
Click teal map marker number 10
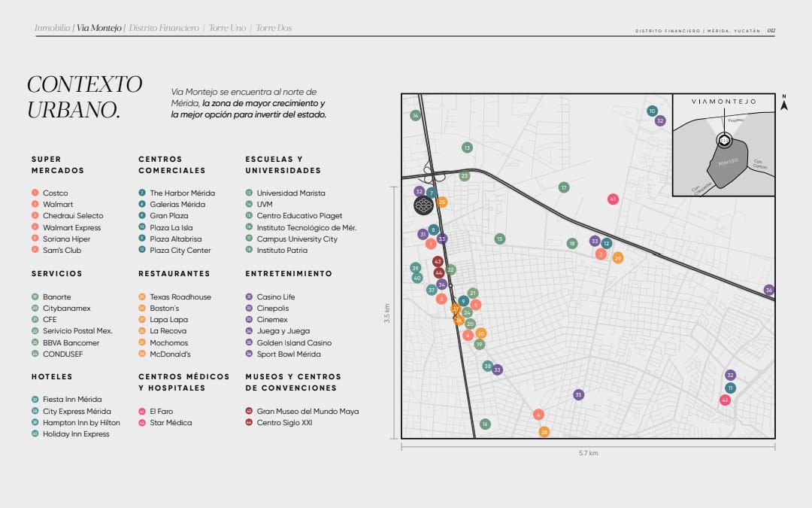(652, 111)
